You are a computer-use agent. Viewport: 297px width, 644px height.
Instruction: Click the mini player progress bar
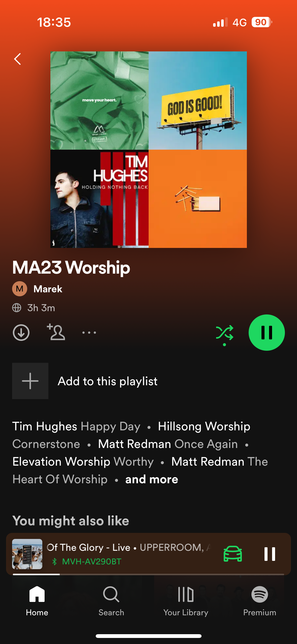[148, 574]
